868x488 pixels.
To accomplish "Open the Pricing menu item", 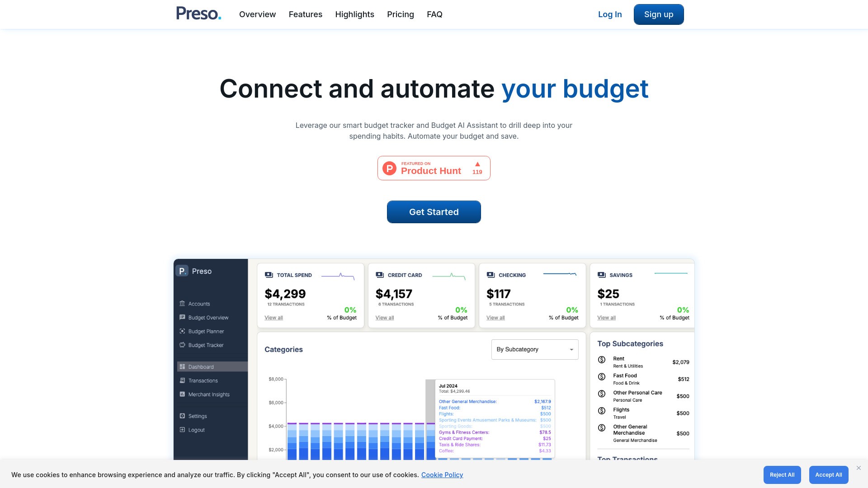I will (x=400, y=14).
